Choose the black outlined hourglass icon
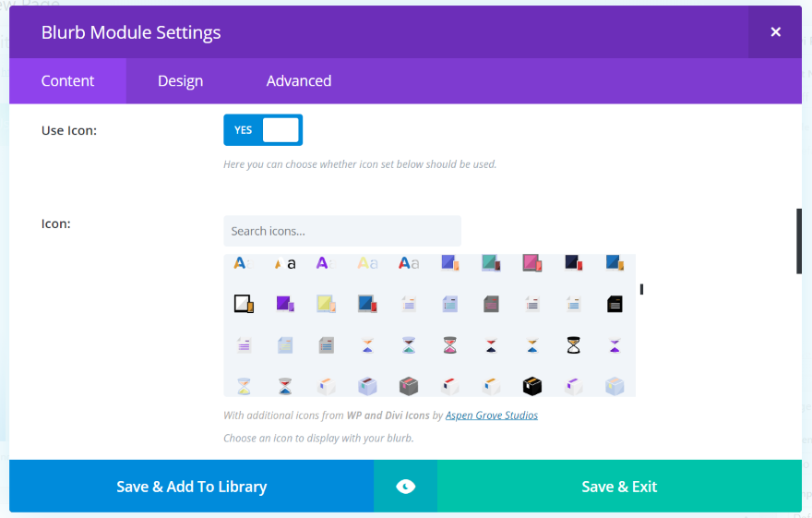 pos(574,345)
